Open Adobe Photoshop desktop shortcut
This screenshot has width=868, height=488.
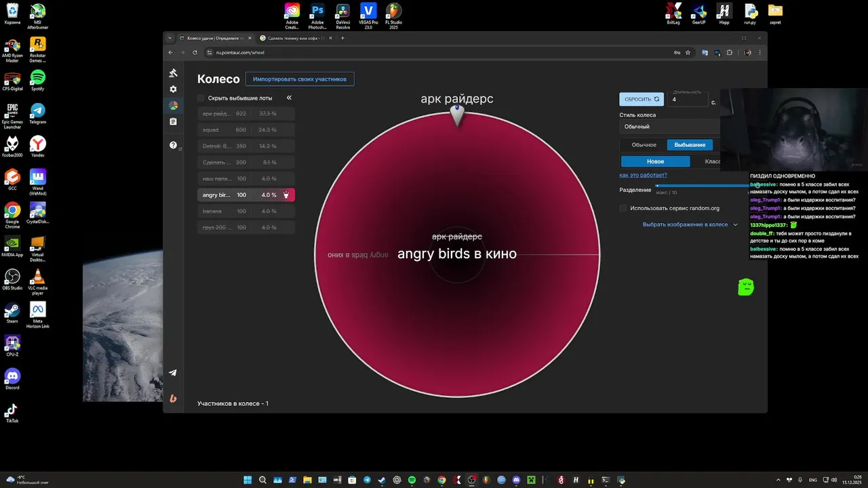pyautogui.click(x=317, y=16)
